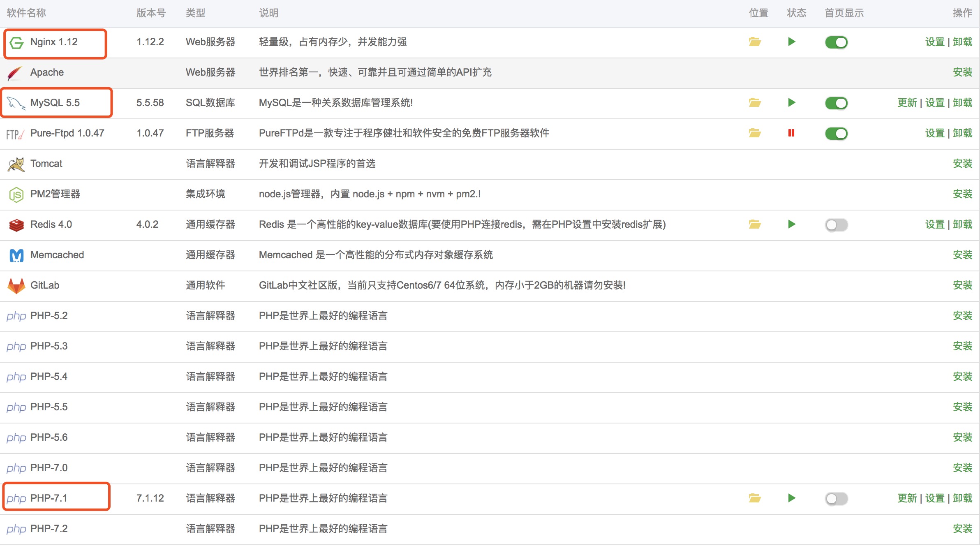Click the php icon for PHP-5.2
This screenshot has height=546, width=980.
click(x=16, y=316)
